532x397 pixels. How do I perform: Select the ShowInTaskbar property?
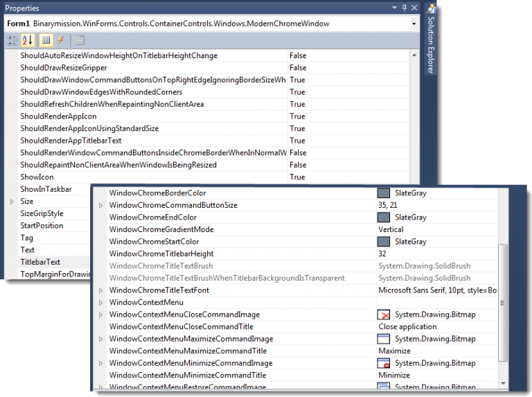pyautogui.click(x=46, y=189)
